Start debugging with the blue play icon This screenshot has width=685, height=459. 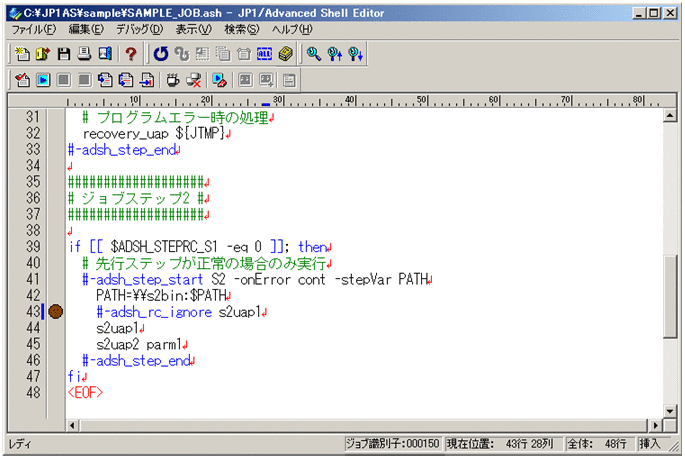43,80
